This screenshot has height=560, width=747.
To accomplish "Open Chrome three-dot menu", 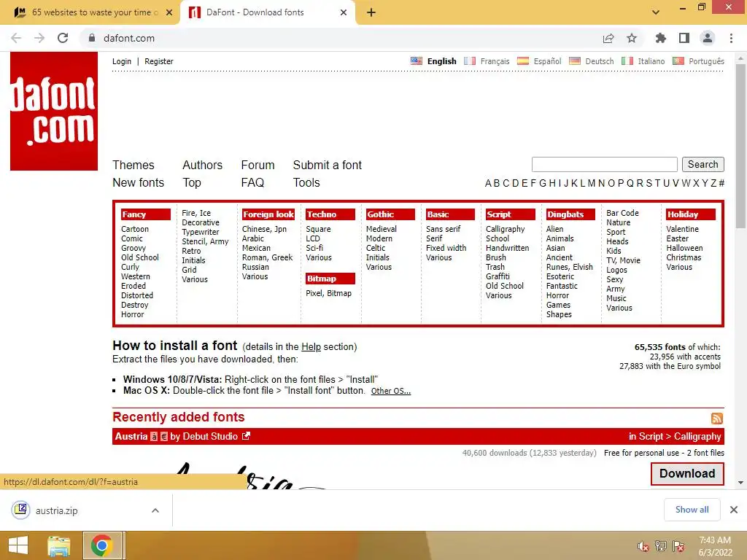I will (x=731, y=38).
